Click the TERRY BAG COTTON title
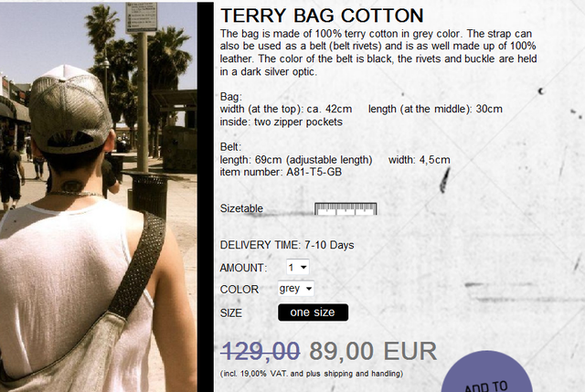The height and width of the screenshot is (392, 585). 322,16
